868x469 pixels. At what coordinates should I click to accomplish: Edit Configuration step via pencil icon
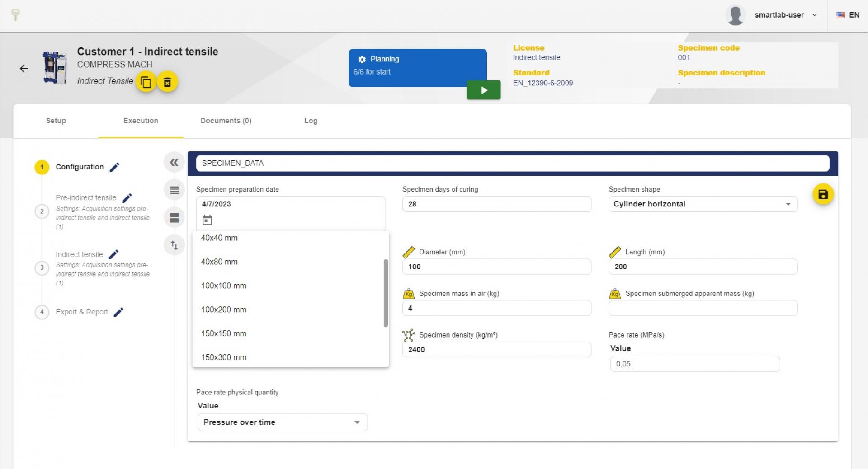pos(115,167)
